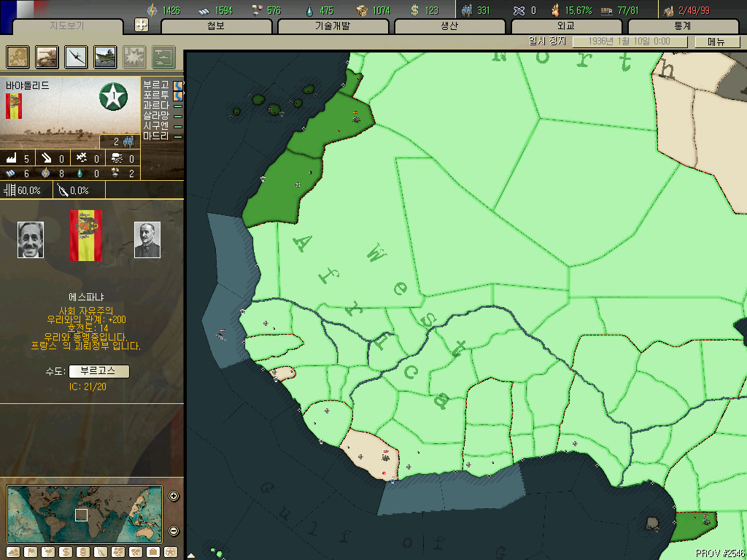Click the manpower box showing 2

120,141
